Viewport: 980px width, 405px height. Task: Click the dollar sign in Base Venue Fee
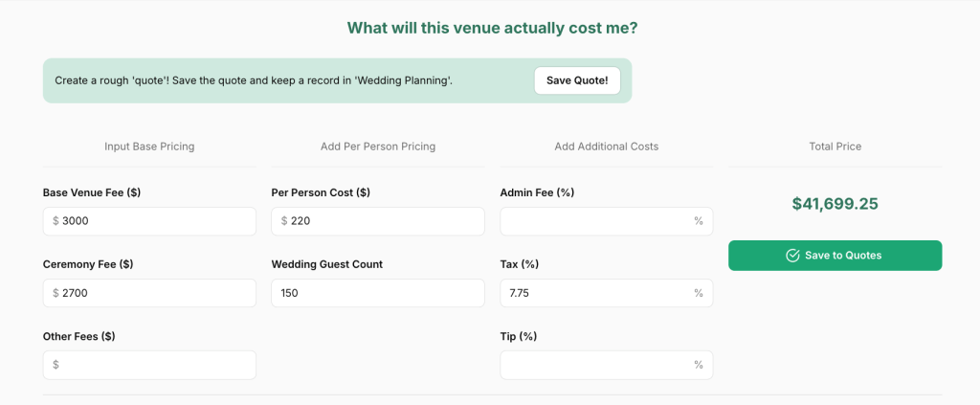[56, 221]
